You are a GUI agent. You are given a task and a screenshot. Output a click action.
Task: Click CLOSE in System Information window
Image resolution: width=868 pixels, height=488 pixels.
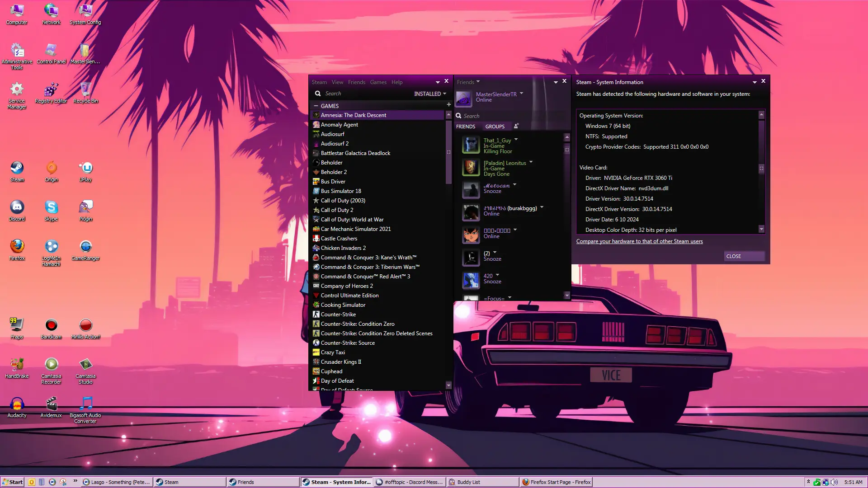744,256
